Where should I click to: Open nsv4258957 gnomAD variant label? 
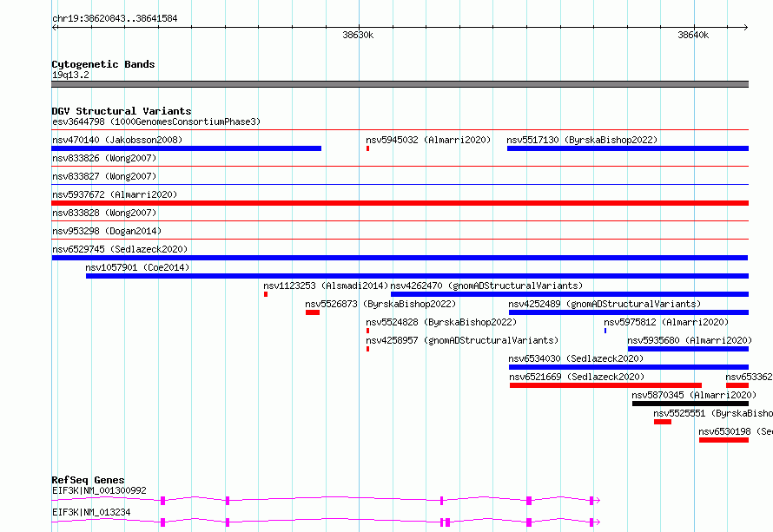[462, 340]
